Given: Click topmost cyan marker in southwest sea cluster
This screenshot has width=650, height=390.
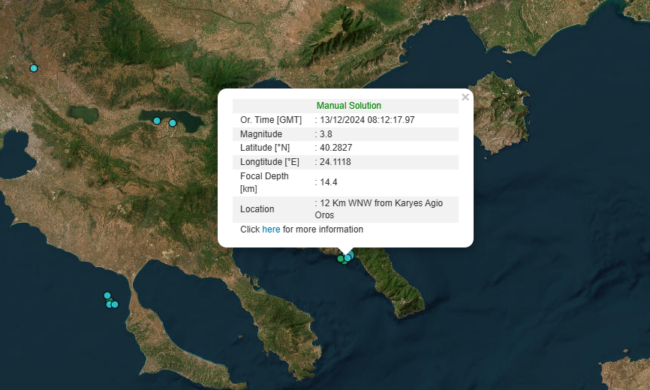Looking at the screenshot, I should pyautogui.click(x=107, y=296).
